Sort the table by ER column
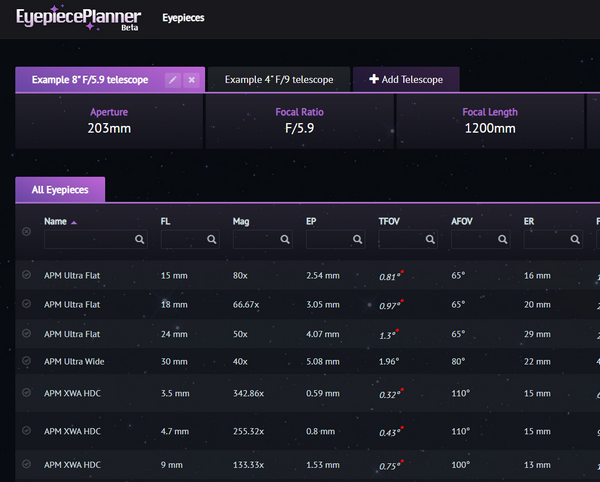 pyautogui.click(x=529, y=221)
